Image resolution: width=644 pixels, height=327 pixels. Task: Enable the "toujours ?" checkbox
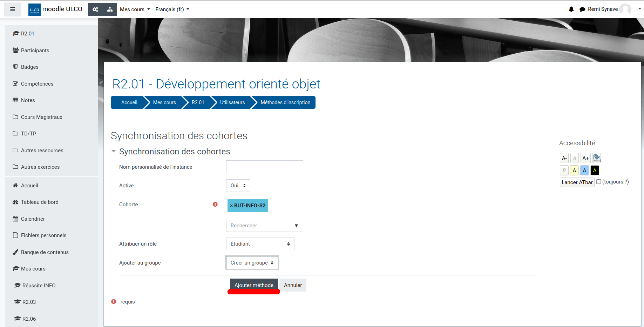(599, 182)
